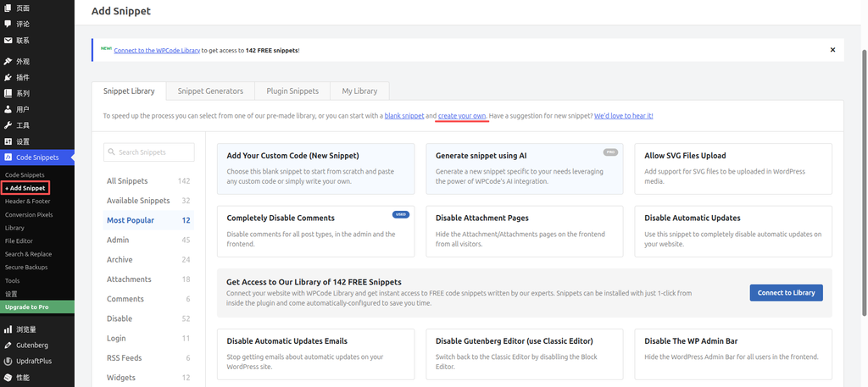Screen dimensions: 868x387
Task: Filter by All Snippets category
Action: 148,180
